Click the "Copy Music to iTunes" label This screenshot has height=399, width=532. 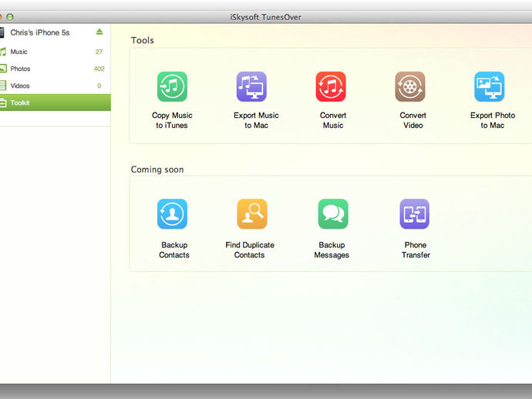click(172, 120)
